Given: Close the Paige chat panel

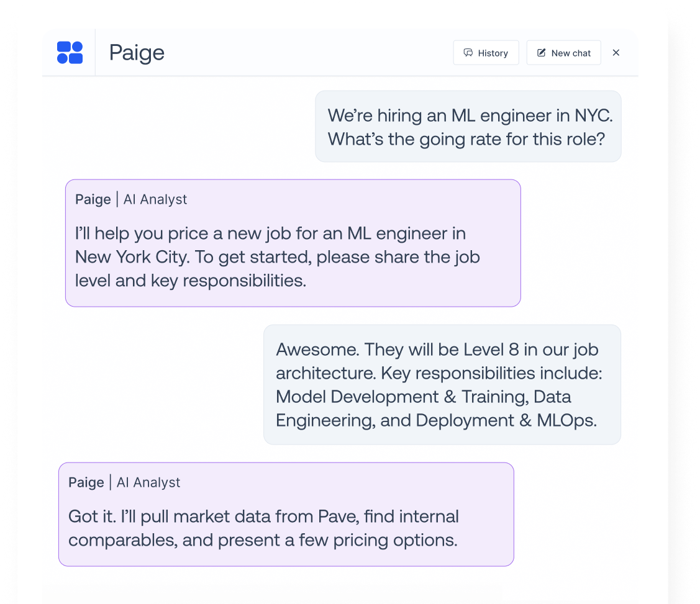Looking at the screenshot, I should click(616, 53).
